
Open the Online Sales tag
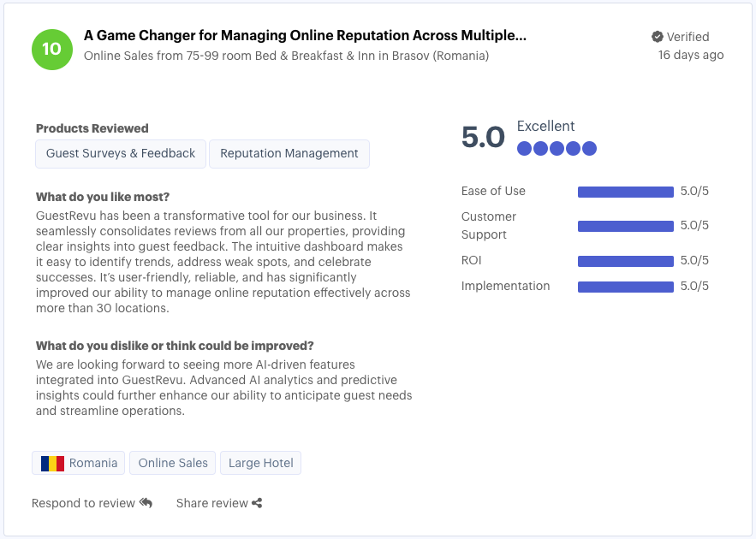coord(172,462)
